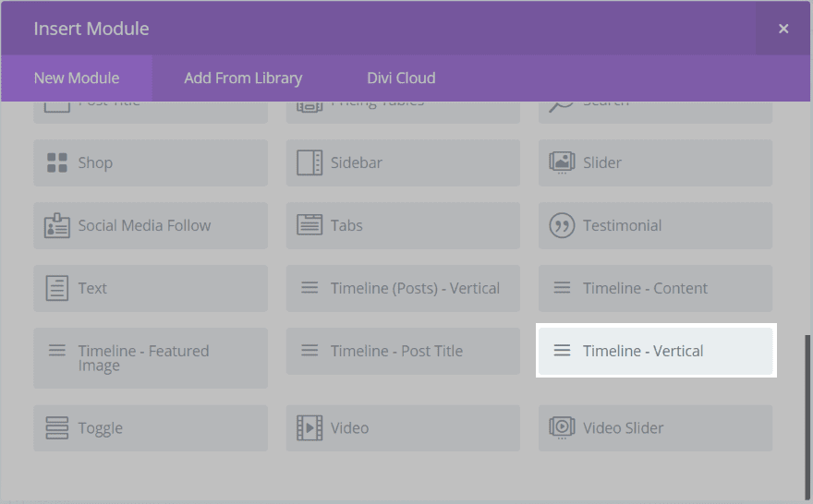Image resolution: width=813 pixels, height=504 pixels.
Task: Click the Social Media Follow icon
Action: pos(57,225)
